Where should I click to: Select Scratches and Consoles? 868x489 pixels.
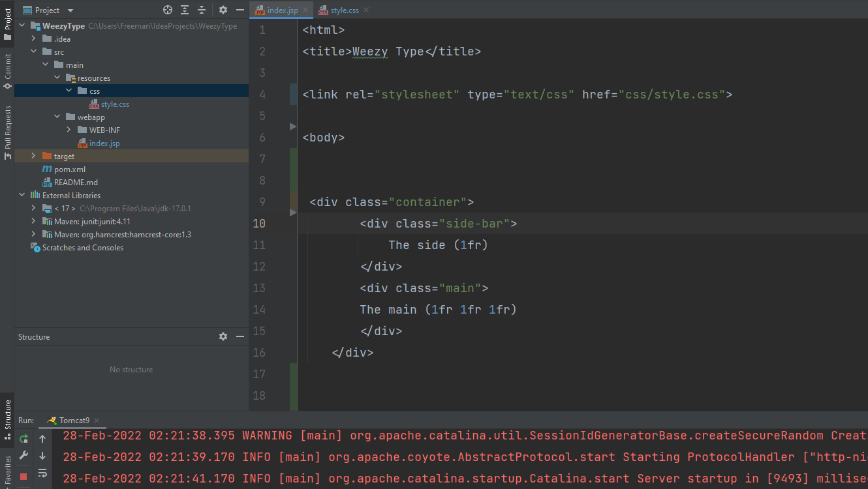tap(83, 248)
